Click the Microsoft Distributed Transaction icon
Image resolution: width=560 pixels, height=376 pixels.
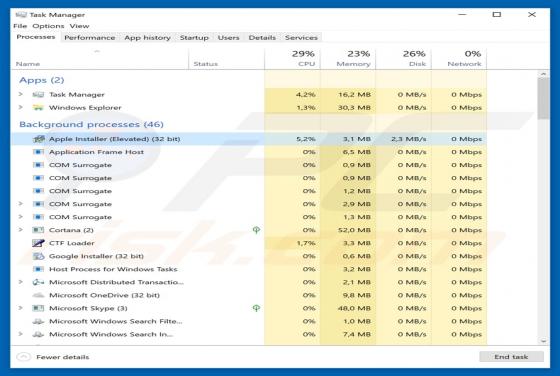tap(38, 282)
